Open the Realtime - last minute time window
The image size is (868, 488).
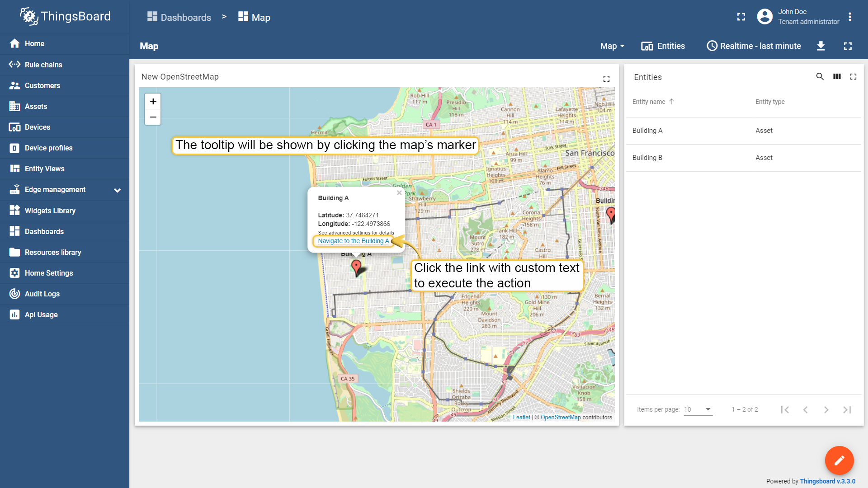click(x=754, y=46)
